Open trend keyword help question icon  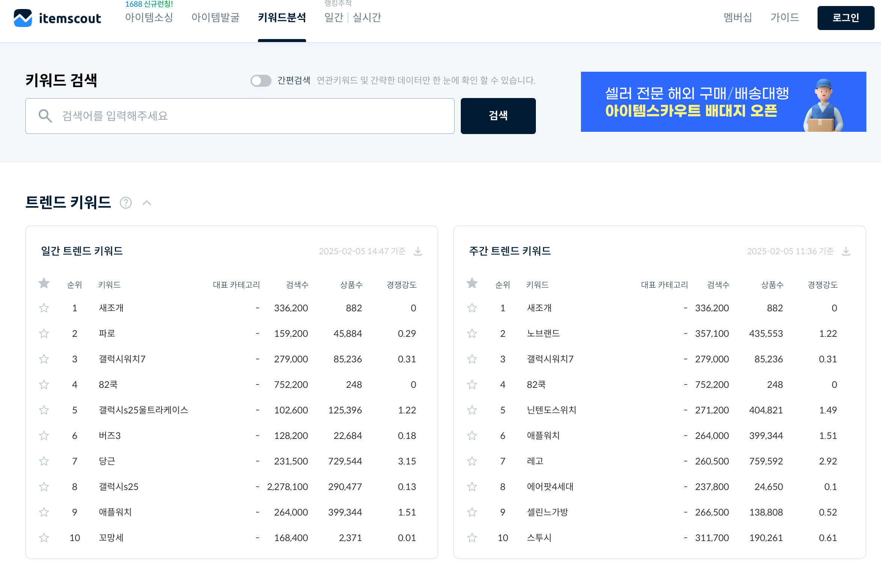(x=126, y=203)
